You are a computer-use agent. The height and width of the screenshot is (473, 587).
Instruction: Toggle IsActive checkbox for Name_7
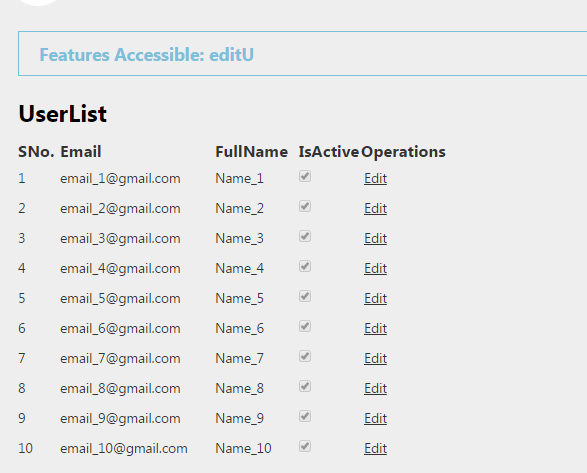coord(305,356)
